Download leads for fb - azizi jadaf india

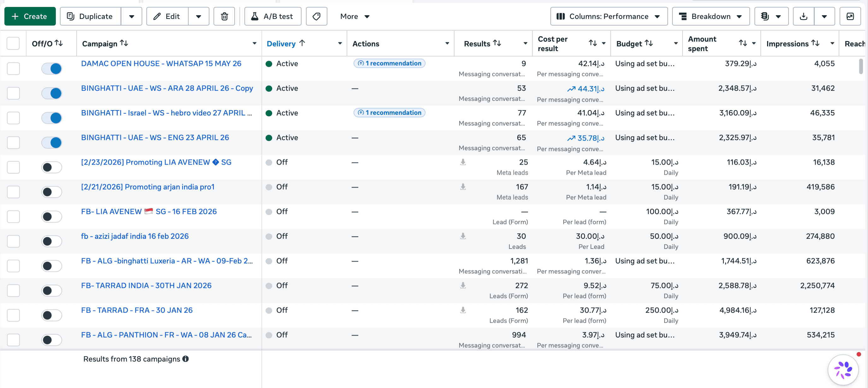pos(463,236)
